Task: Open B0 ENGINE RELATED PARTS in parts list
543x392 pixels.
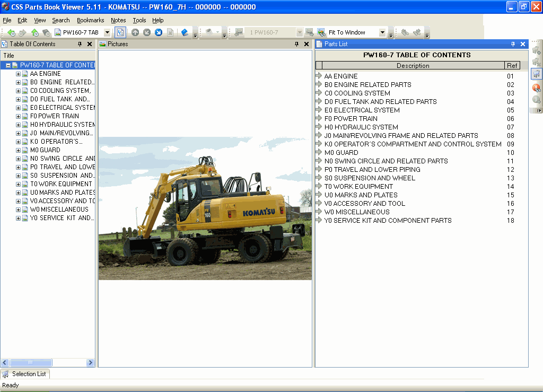Action: (368, 85)
